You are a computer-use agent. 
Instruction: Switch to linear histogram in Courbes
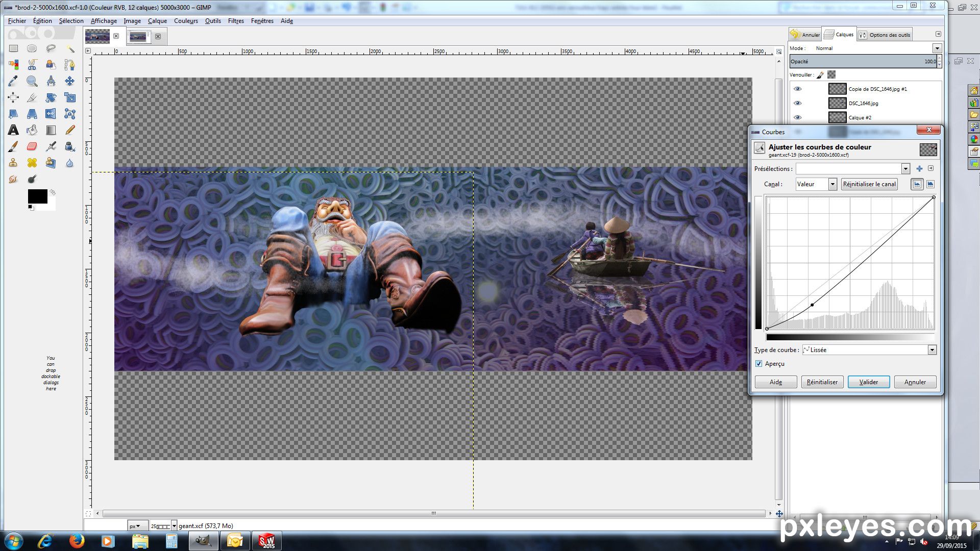[x=917, y=184]
